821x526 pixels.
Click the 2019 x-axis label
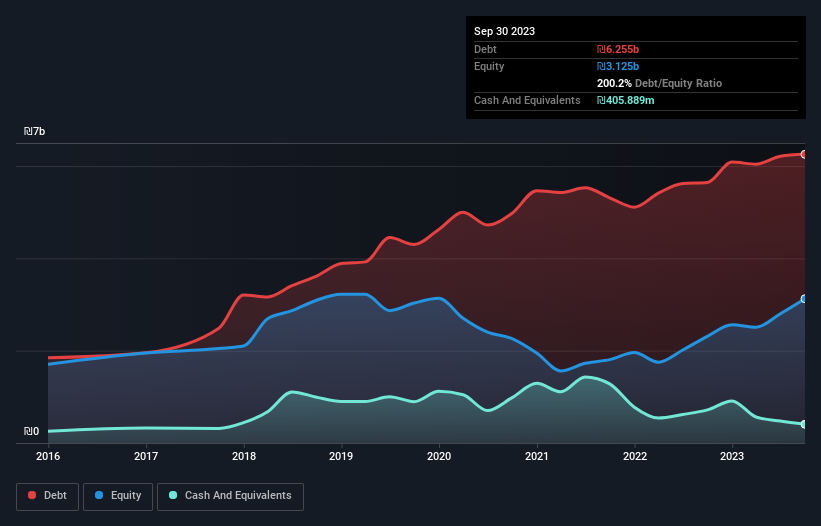(341, 456)
